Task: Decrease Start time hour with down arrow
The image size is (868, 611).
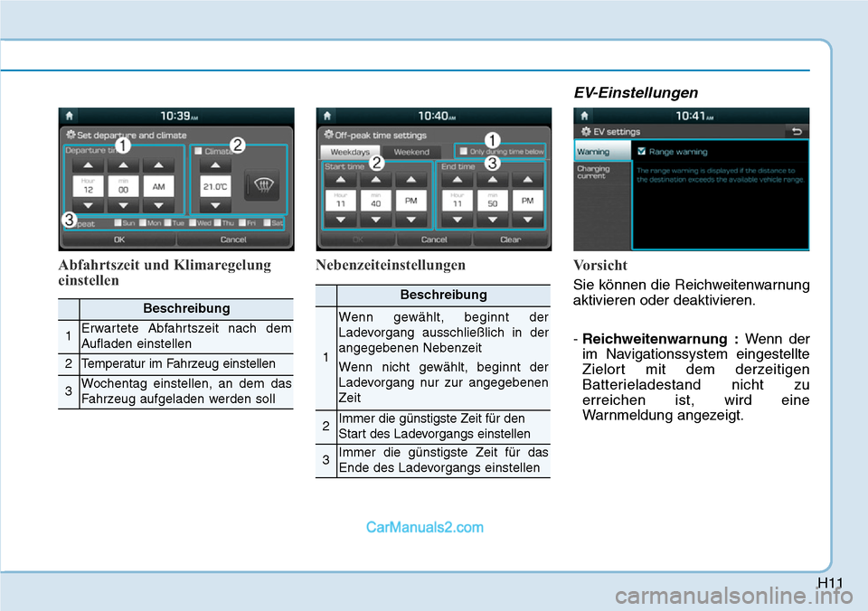Action: click(x=341, y=220)
